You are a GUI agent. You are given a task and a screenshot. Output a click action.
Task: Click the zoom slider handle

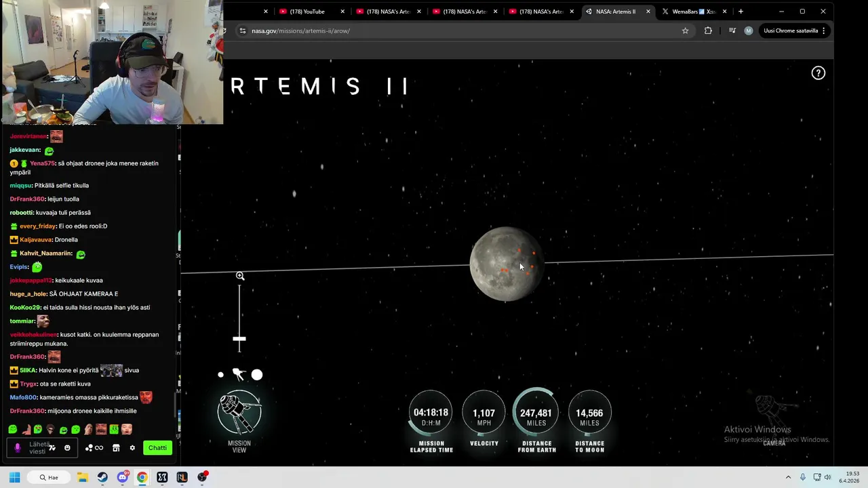(x=239, y=339)
